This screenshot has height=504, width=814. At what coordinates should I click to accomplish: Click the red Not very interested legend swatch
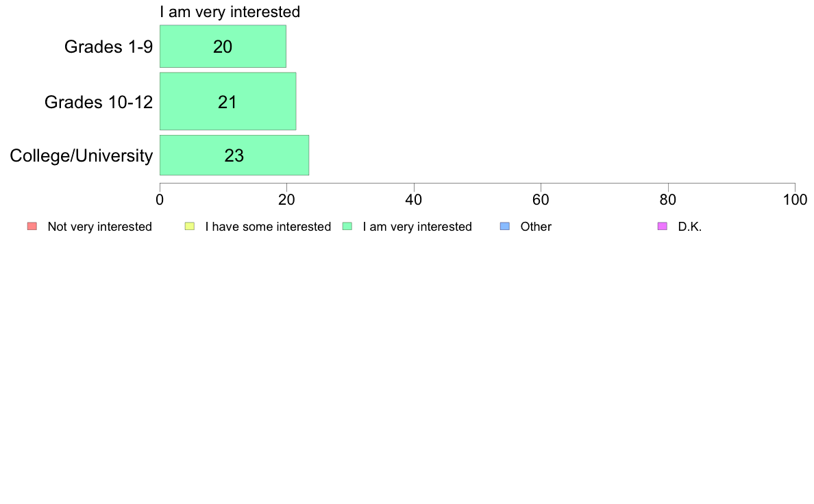pyautogui.click(x=32, y=226)
